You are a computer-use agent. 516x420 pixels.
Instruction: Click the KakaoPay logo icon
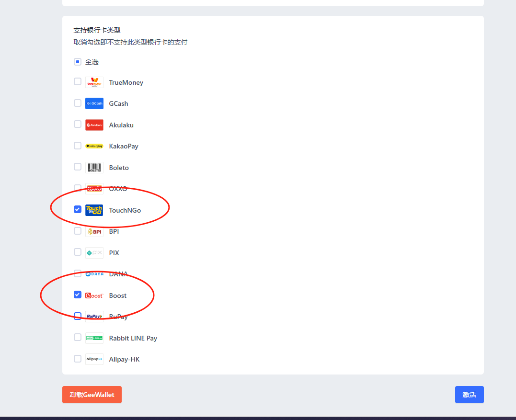(94, 146)
